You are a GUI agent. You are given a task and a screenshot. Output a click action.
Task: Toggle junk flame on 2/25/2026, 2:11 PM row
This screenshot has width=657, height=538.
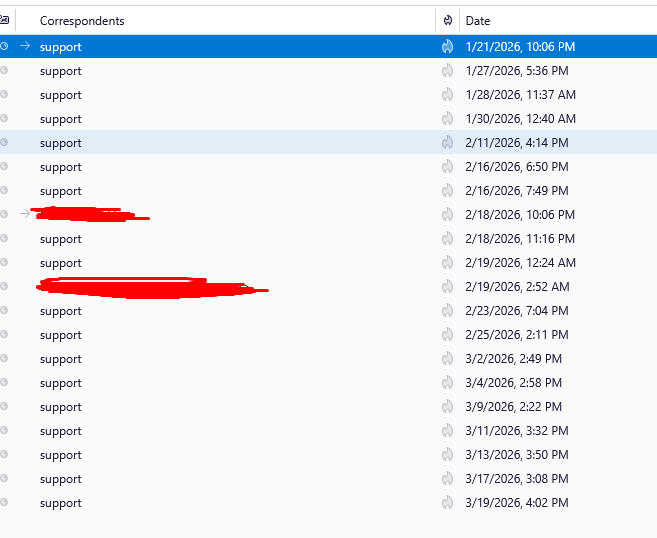tap(447, 335)
